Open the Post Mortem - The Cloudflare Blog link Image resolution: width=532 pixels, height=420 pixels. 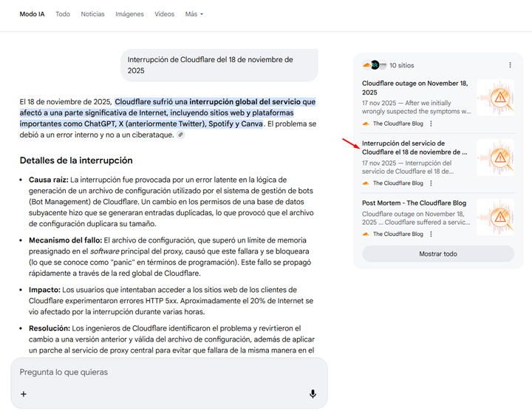(x=414, y=202)
